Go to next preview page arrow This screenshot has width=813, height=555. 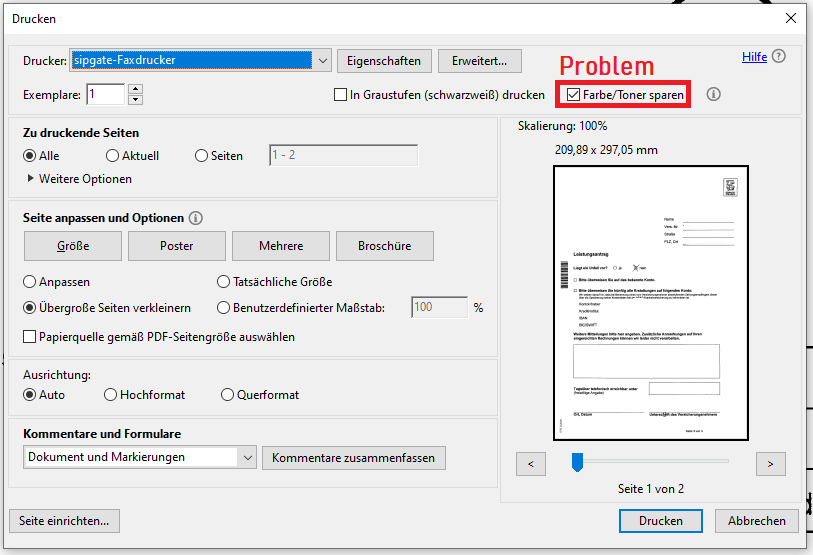click(x=770, y=463)
